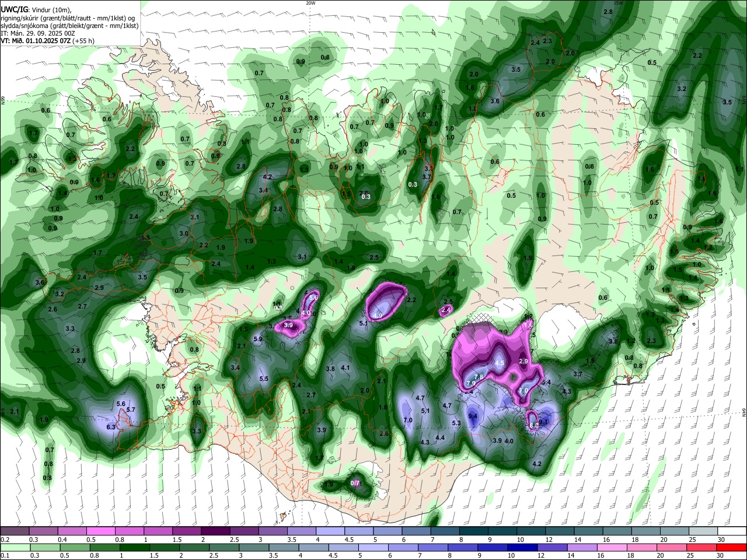Select the pink rain swatch above 16
Viewport: 747px width, 560px height.
(612, 547)
